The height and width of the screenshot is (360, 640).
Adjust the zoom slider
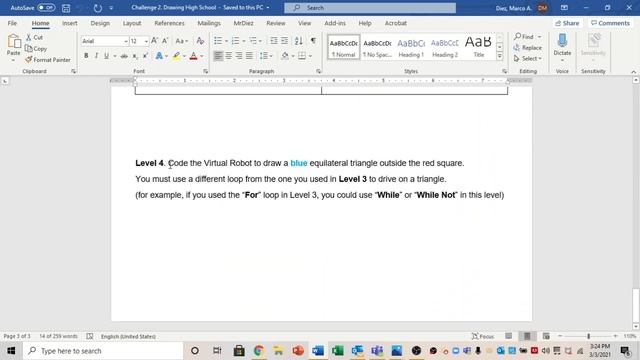(x=588, y=336)
